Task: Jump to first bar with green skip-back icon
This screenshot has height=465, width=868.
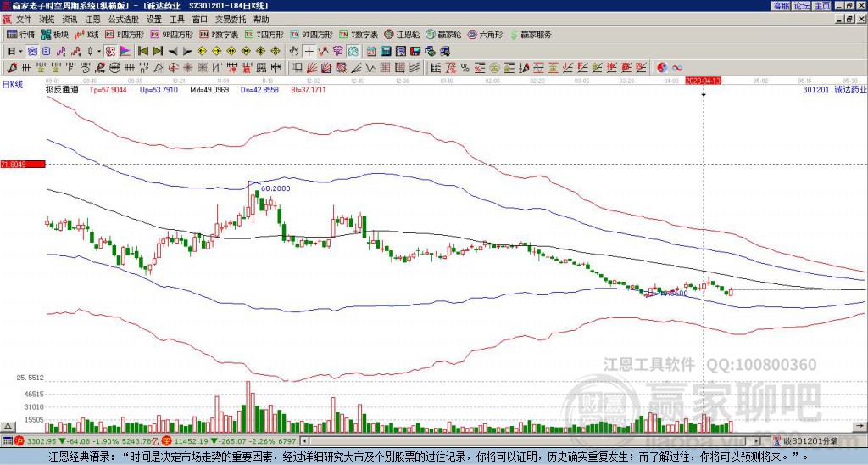Action: click(142, 52)
